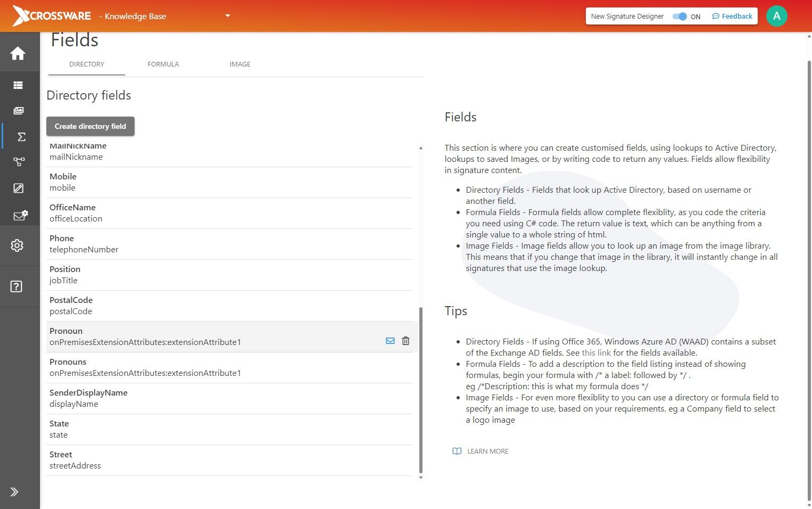The height and width of the screenshot is (509, 812).
Task: Open the user avatar A menu
Action: pyautogui.click(x=776, y=16)
